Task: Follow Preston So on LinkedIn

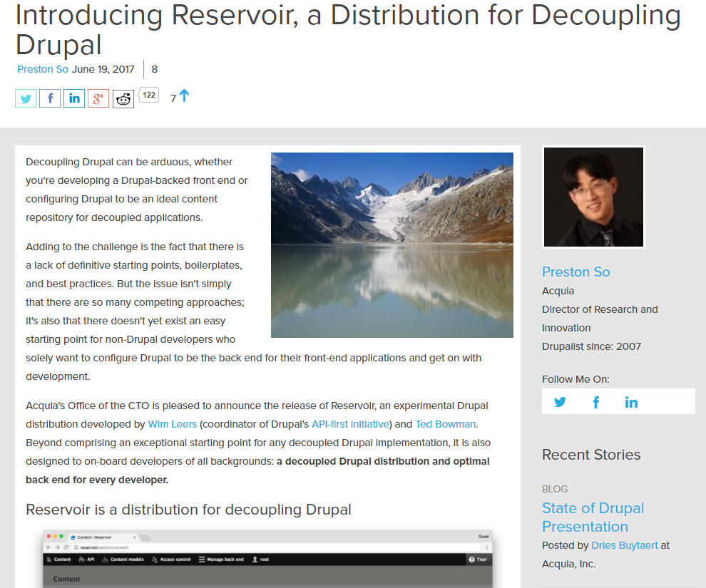Action: pyautogui.click(x=631, y=402)
